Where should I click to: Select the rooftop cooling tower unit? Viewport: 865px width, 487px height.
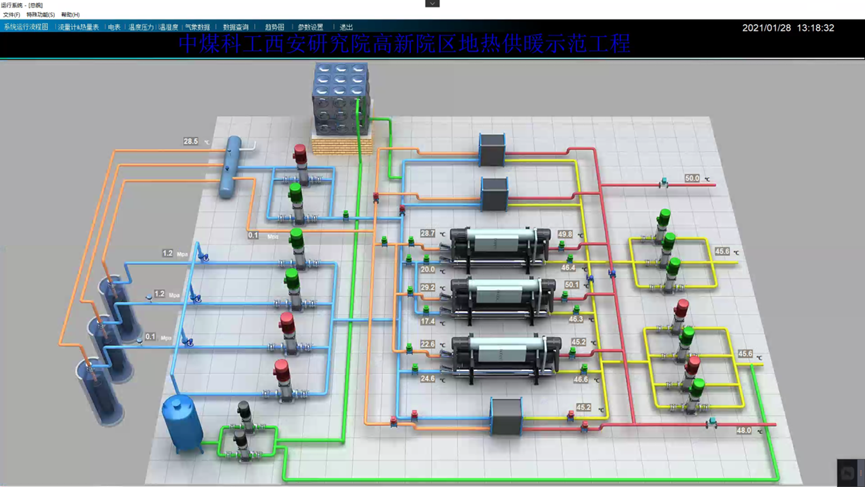pos(342,97)
